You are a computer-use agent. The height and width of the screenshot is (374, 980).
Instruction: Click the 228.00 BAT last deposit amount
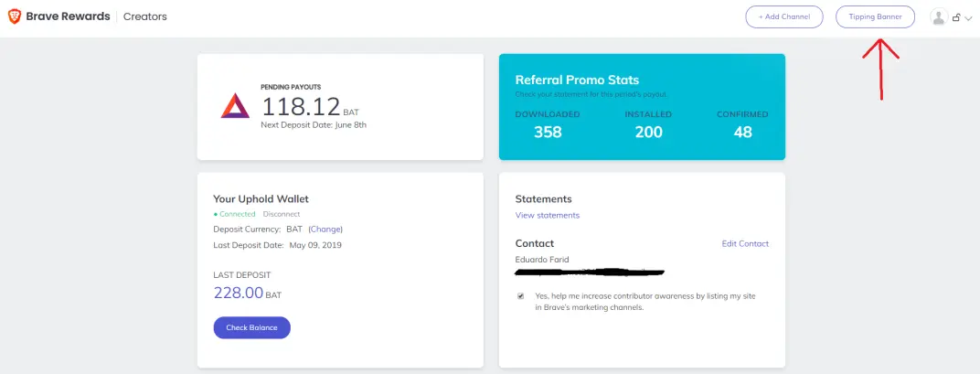(x=248, y=293)
